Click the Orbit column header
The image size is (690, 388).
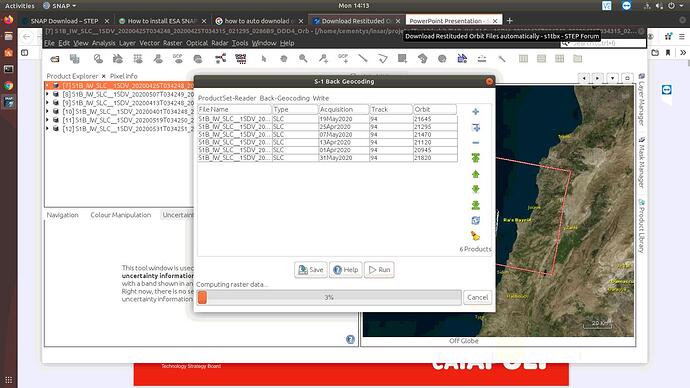click(x=434, y=109)
